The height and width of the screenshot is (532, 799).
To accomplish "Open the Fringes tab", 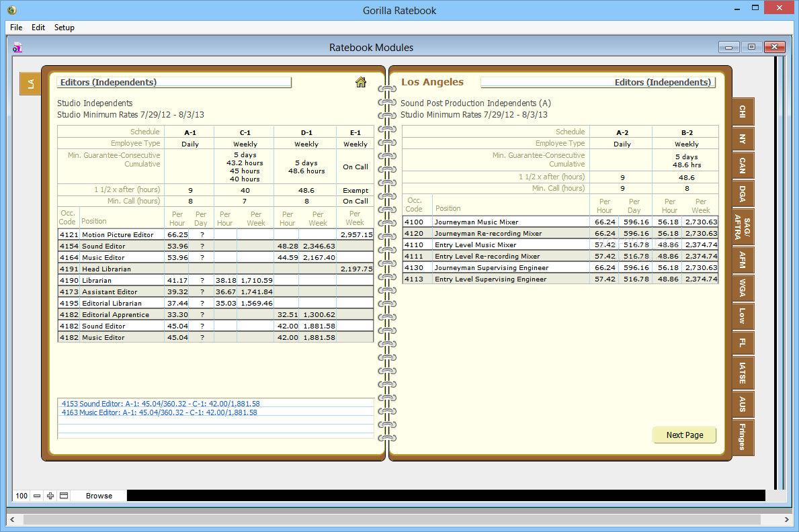I will [x=743, y=437].
